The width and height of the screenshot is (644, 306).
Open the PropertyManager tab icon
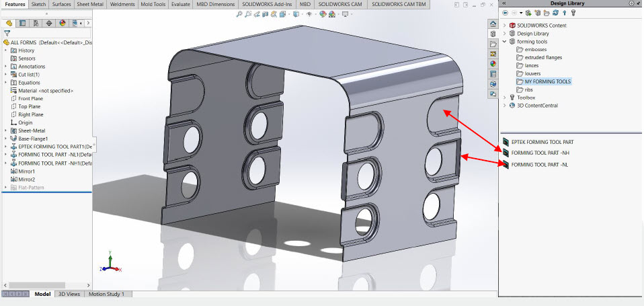[x=22, y=23]
